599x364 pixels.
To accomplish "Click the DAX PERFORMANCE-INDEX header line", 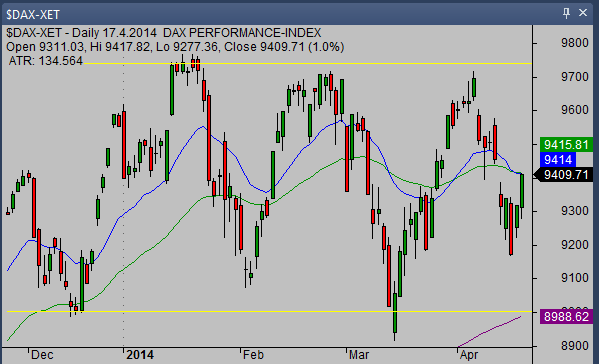I will (x=164, y=33).
